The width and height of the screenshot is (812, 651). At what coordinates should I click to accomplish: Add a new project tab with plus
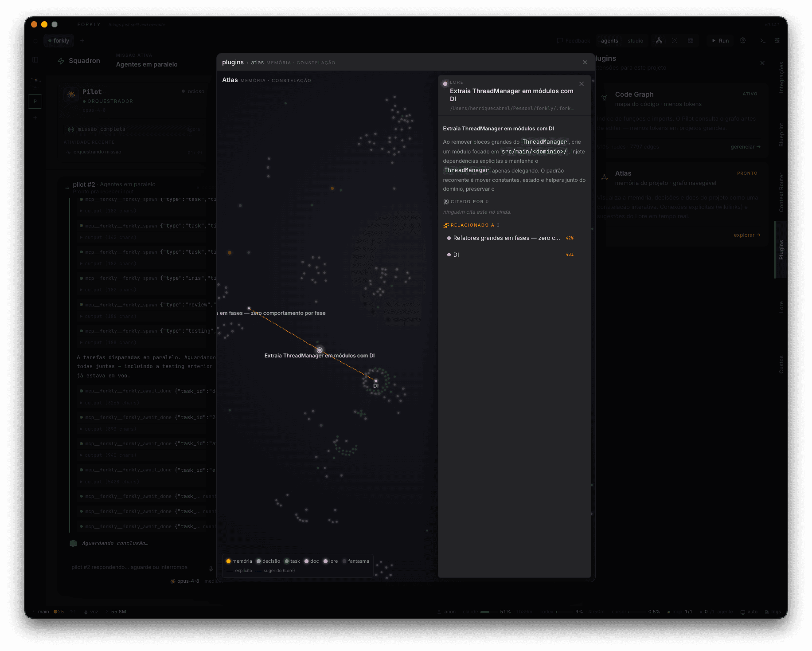coord(82,40)
